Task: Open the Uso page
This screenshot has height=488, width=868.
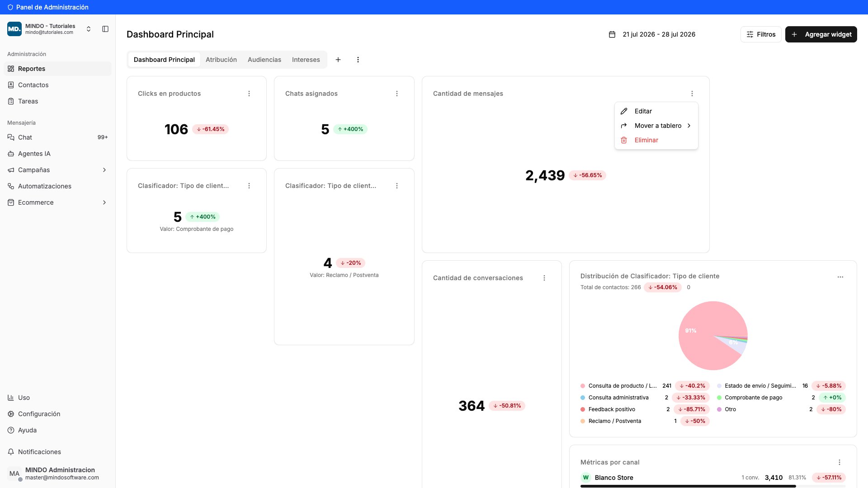Action: pos(57,398)
